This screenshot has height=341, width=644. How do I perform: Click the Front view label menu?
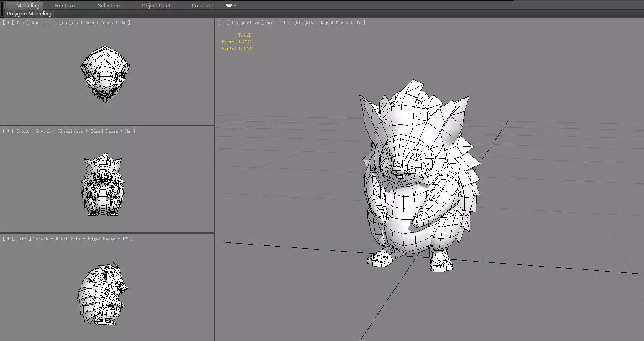(22, 131)
